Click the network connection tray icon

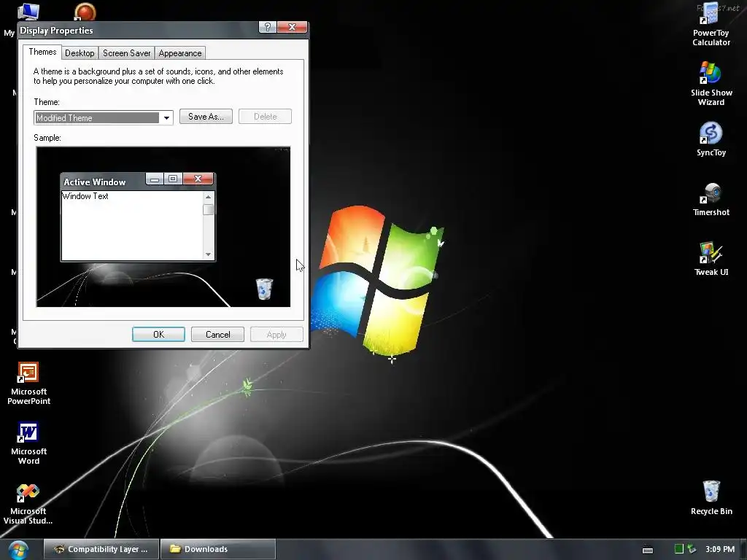[692, 549]
